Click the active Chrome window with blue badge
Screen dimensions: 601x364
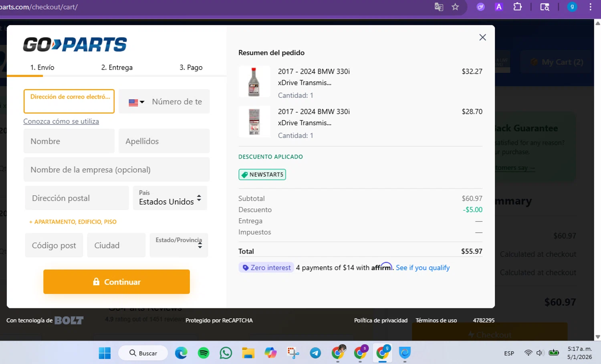[383, 352]
